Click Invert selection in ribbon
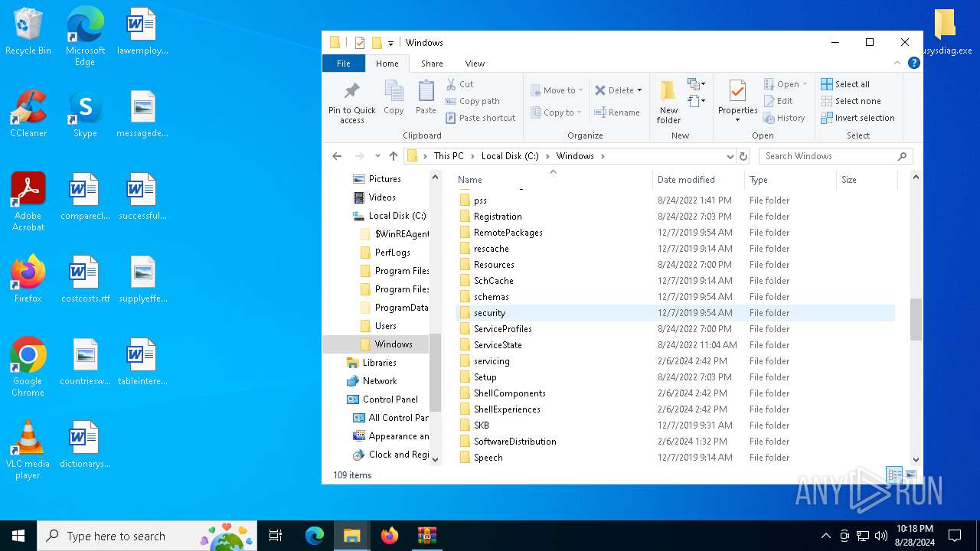The width and height of the screenshot is (980, 551). tap(857, 118)
